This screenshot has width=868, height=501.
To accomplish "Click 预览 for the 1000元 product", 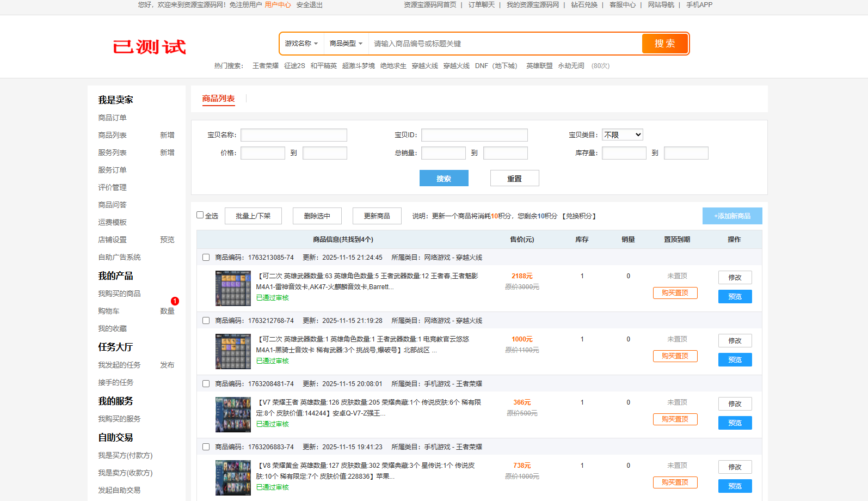I will point(735,359).
